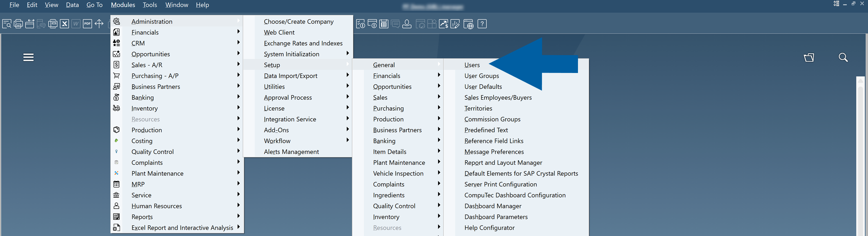The image size is (868, 236).
Task: Click the MRP calendar icon
Action: [x=116, y=184]
